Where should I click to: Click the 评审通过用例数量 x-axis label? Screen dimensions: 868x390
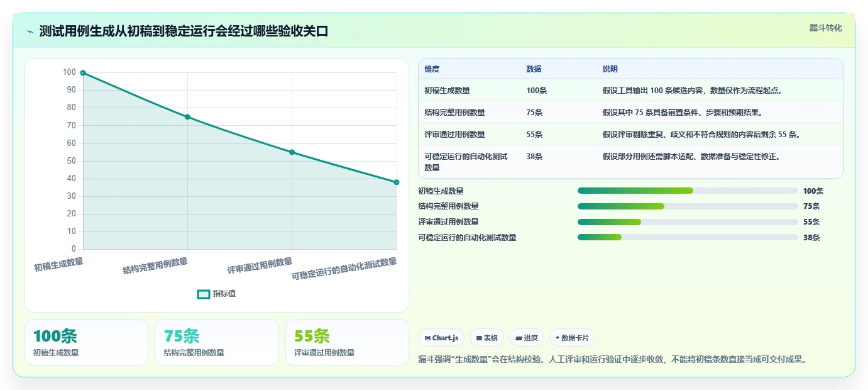(260, 266)
